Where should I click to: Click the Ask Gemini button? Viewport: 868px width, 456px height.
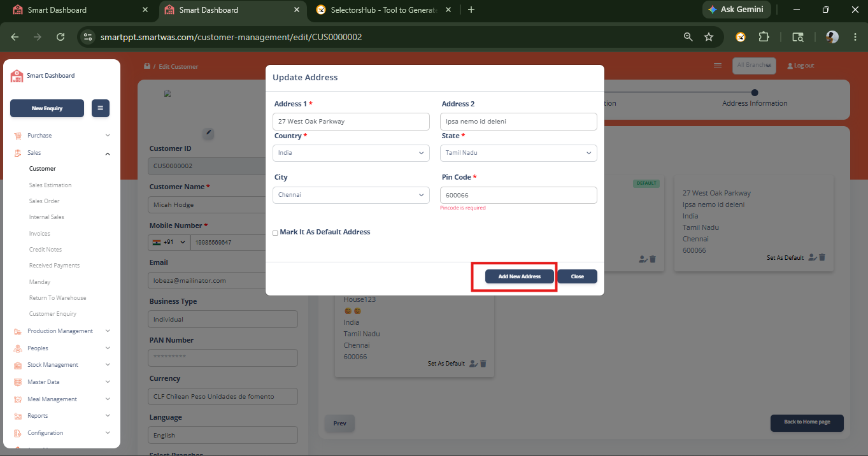[737, 10]
